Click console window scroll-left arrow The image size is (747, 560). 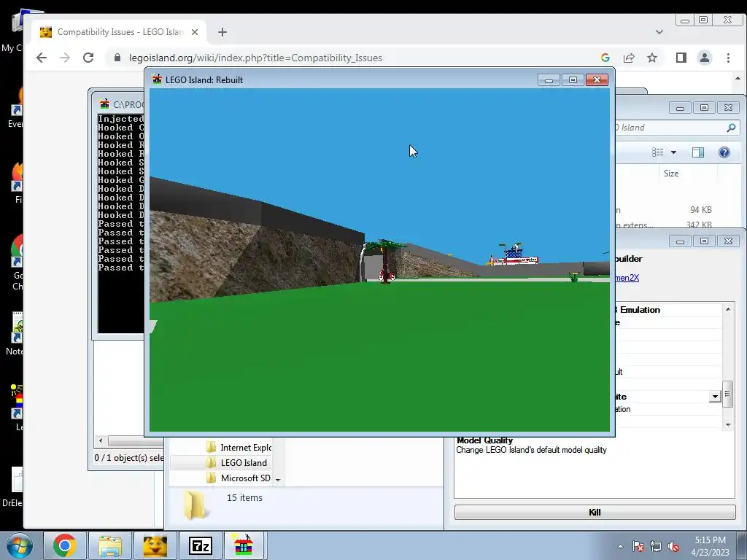pyautogui.click(x=101, y=440)
